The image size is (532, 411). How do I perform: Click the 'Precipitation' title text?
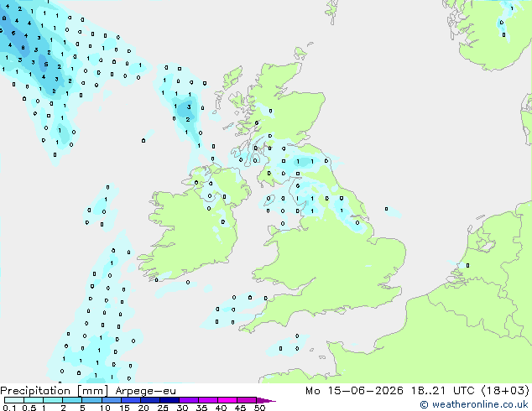(x=35, y=391)
